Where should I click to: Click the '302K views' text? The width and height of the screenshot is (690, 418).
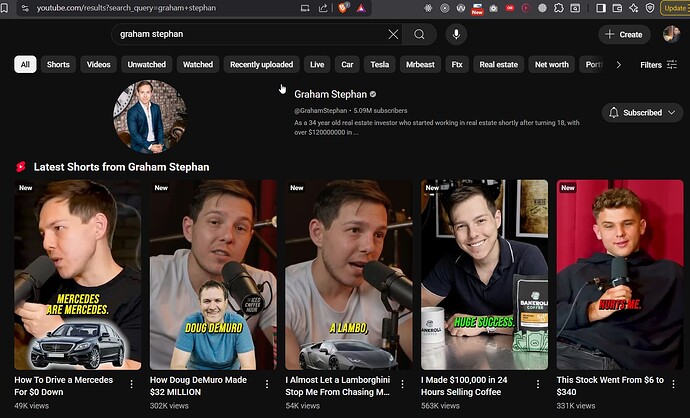(169, 406)
